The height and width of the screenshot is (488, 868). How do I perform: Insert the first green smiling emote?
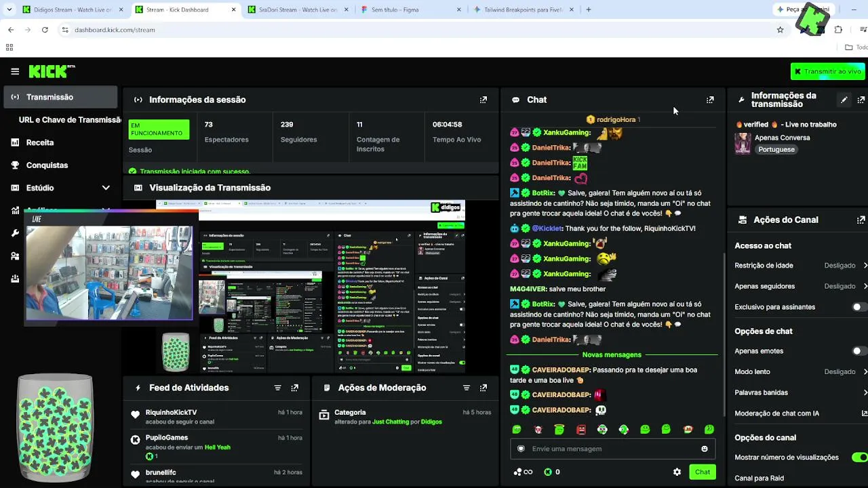point(517,429)
